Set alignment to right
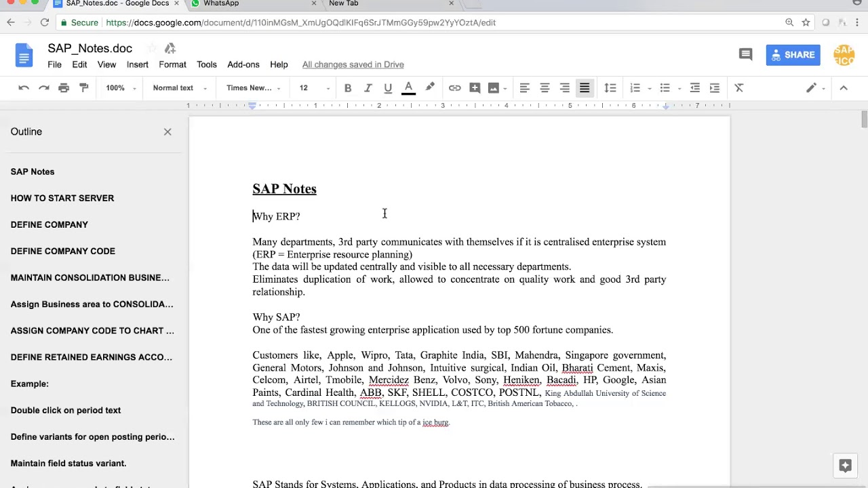This screenshot has height=488, width=868. [564, 87]
